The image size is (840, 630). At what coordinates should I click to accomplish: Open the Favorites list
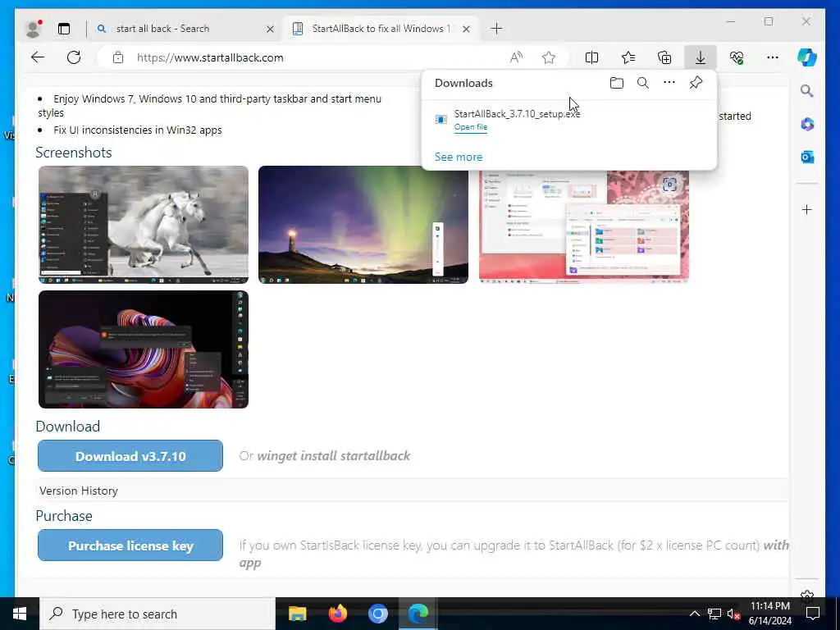(628, 57)
